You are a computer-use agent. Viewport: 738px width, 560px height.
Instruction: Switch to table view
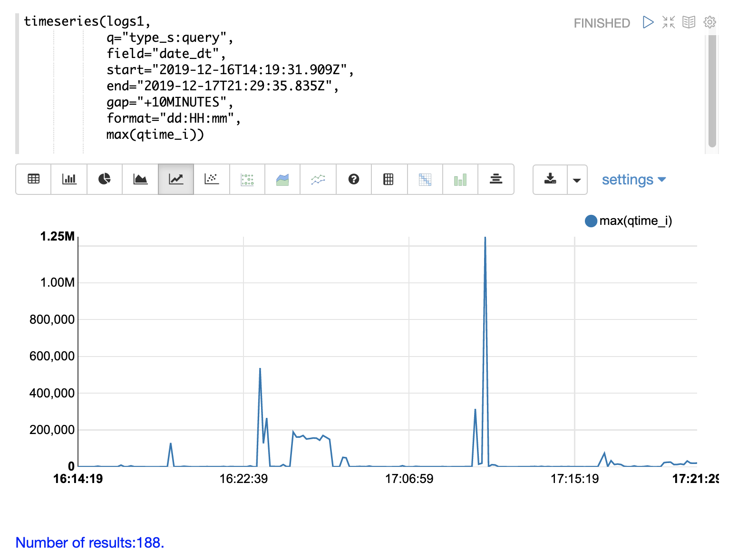34,179
